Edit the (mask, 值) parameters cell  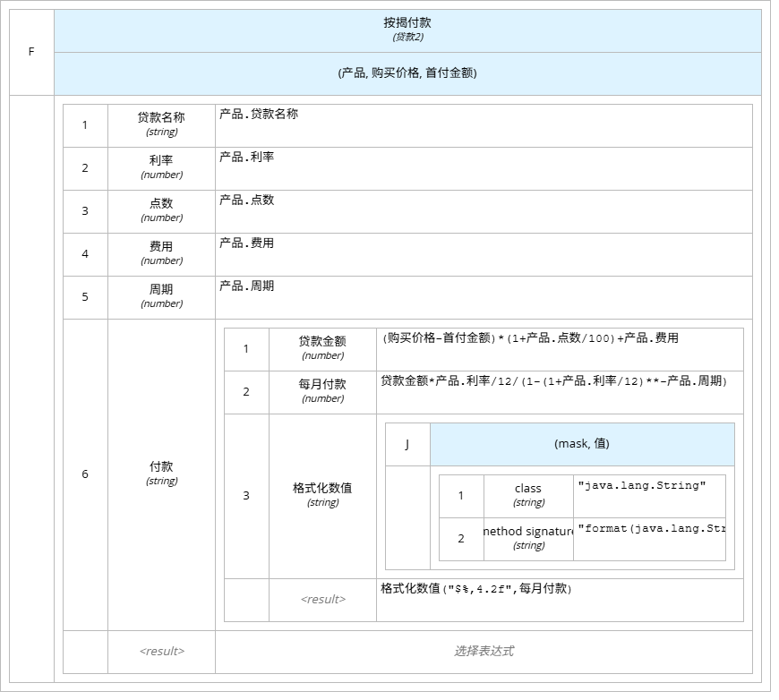pos(582,444)
